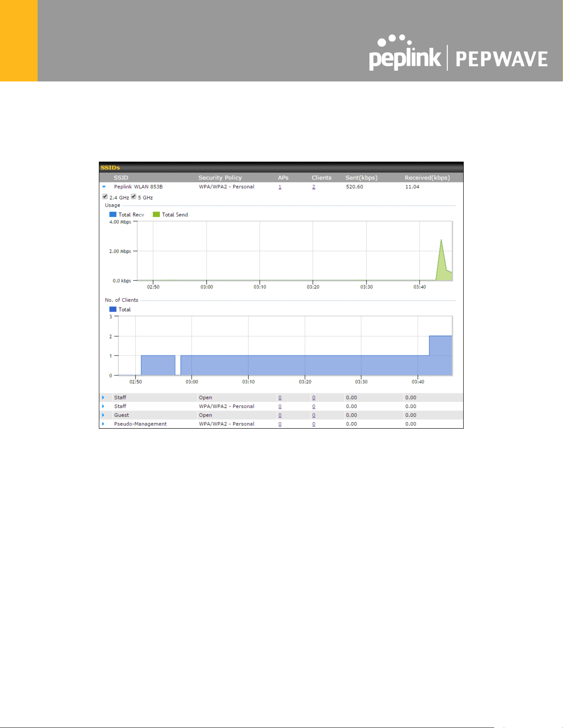563x728 pixels.
Task: Click the Sent(kbps) column header
Action: pyautogui.click(x=362, y=178)
